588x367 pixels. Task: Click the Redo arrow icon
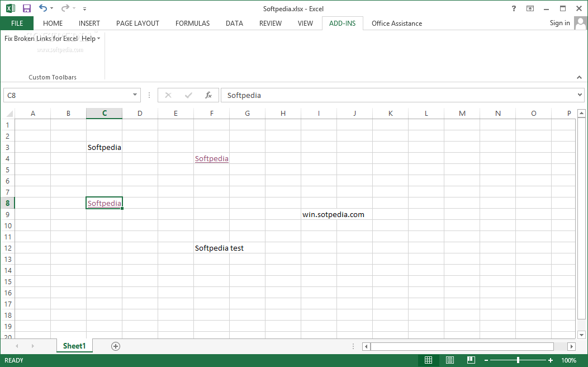pos(65,8)
